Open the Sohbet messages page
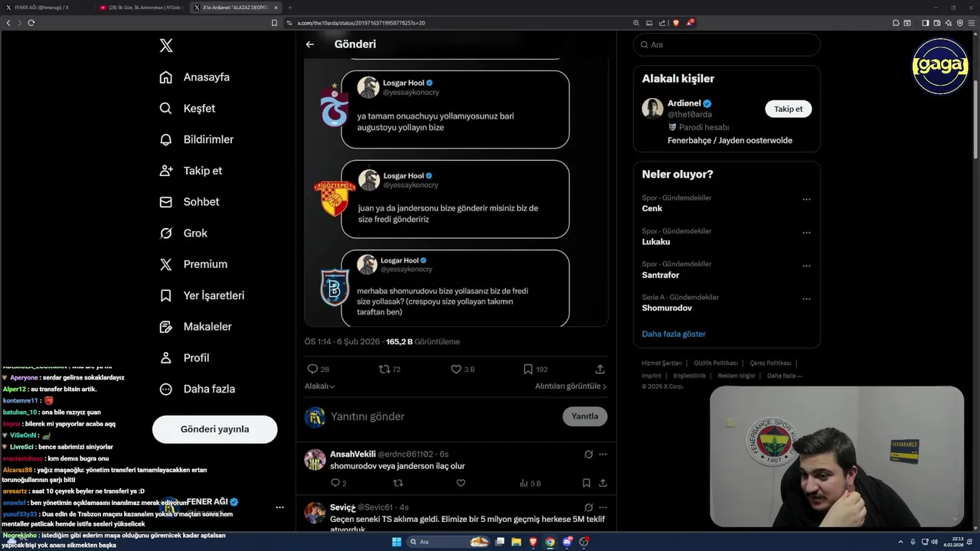The image size is (980, 551). [189, 202]
